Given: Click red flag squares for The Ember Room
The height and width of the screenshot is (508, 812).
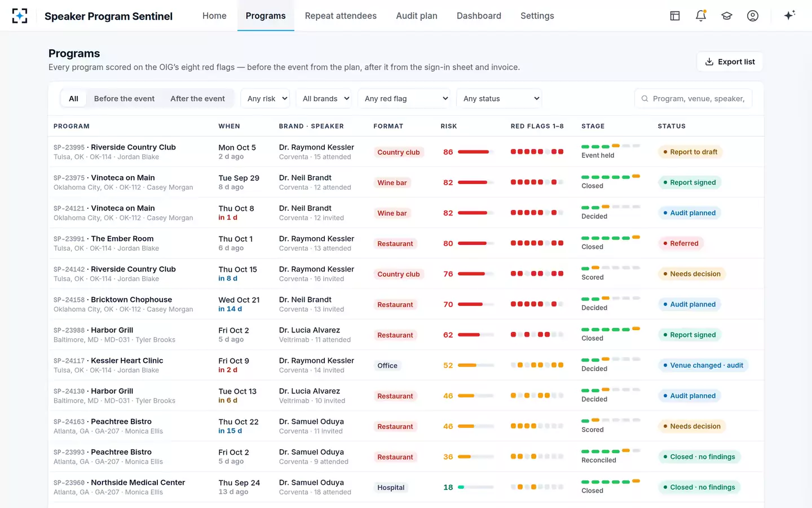Looking at the screenshot, I should pyautogui.click(x=537, y=243).
